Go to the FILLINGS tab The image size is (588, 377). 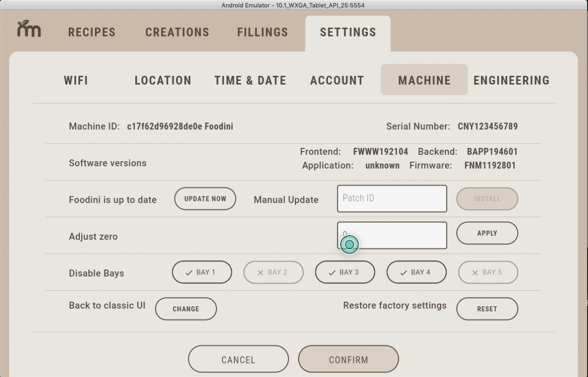[262, 32]
